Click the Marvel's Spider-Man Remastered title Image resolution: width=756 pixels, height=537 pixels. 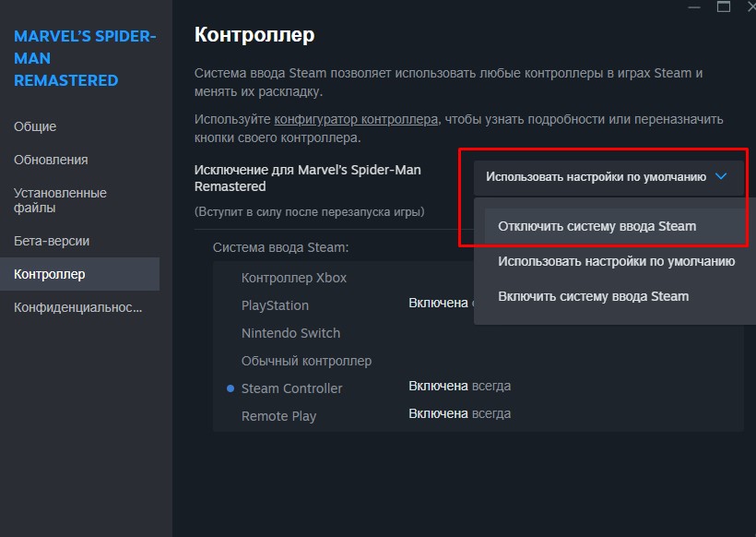coord(85,58)
